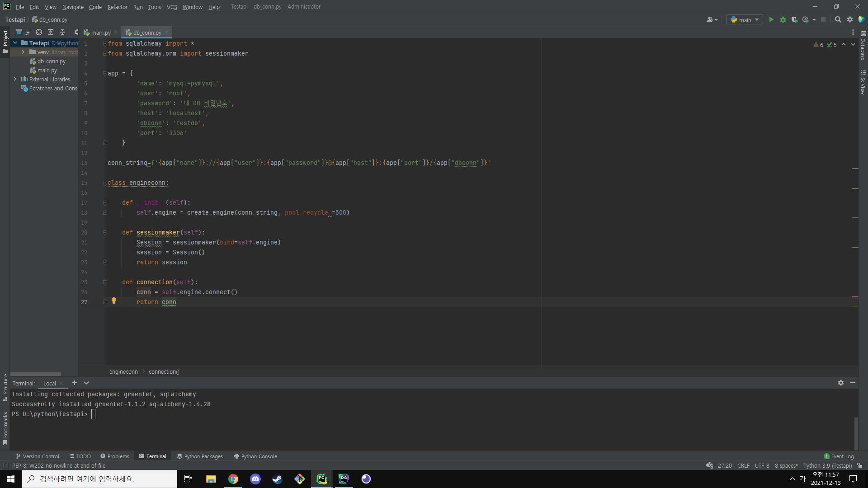Collapse all in the Project panel
Screen dimensions: 868x488
tap(62, 32)
